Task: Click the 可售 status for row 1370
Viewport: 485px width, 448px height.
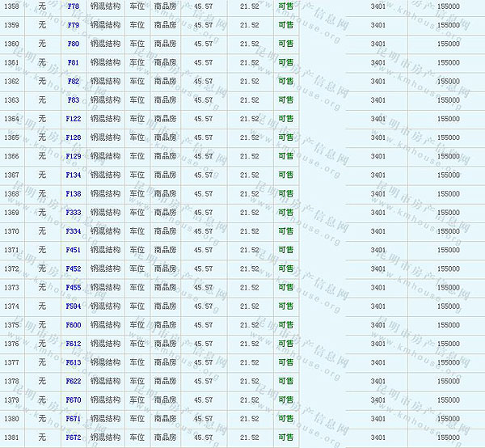Action: pyautogui.click(x=285, y=231)
